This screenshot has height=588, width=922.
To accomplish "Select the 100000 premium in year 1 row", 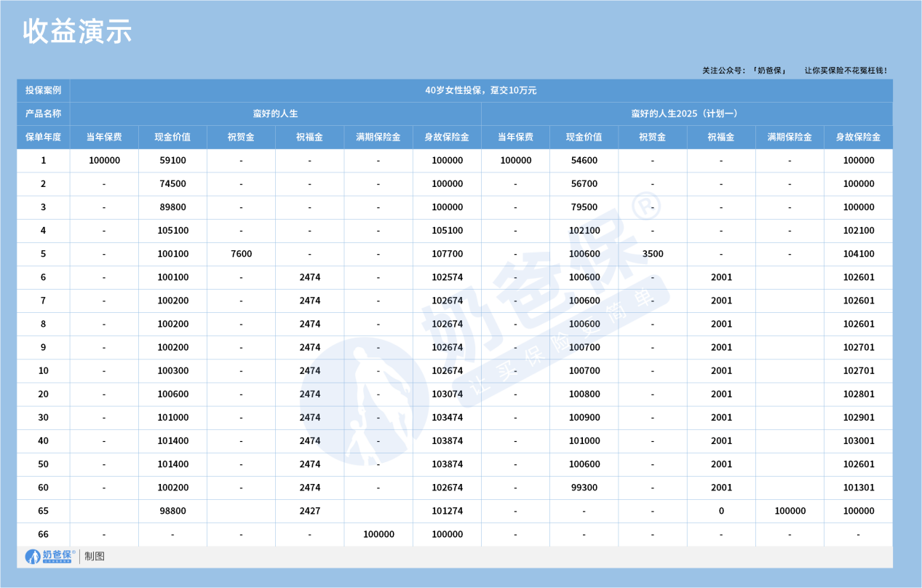I will pos(103,160).
